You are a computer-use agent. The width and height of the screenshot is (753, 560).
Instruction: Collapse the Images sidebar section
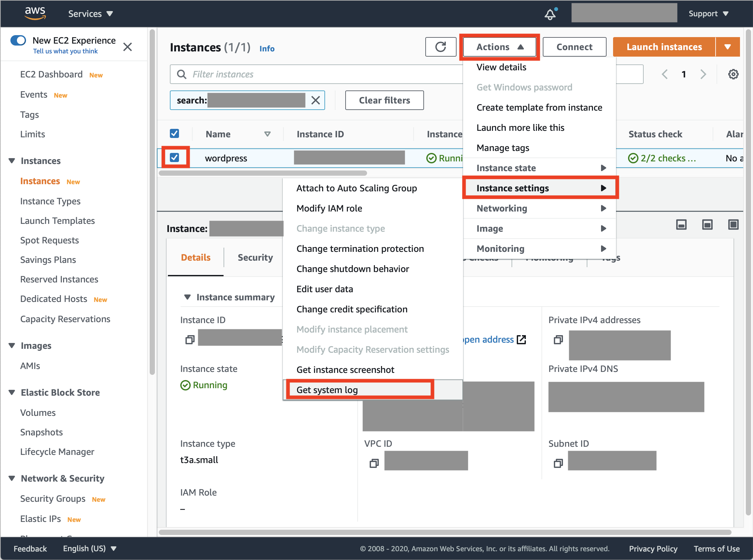coord(12,346)
